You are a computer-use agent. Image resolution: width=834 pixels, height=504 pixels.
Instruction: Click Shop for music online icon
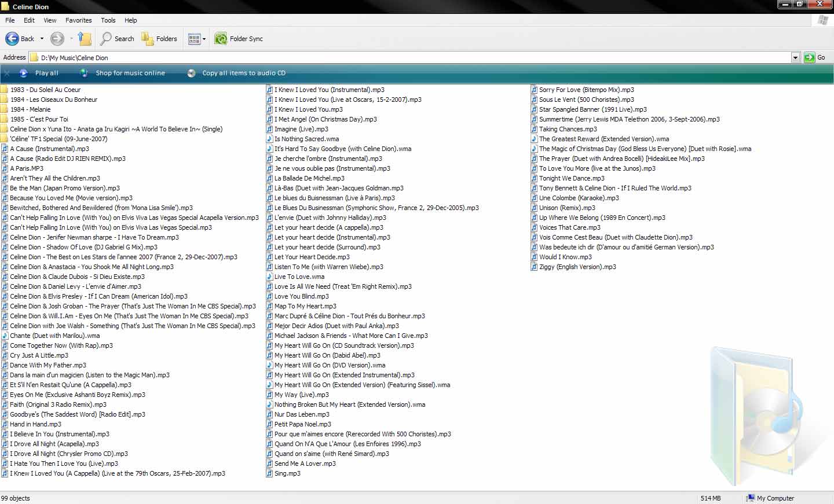click(84, 73)
